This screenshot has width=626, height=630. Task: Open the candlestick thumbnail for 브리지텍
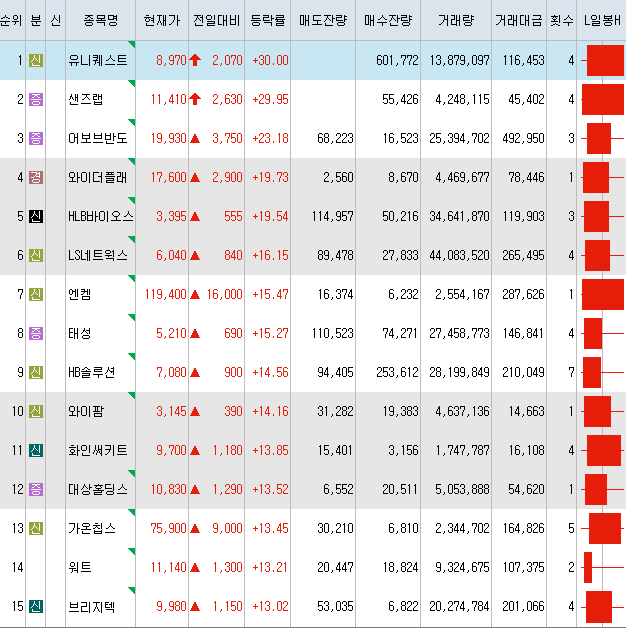(x=603, y=606)
